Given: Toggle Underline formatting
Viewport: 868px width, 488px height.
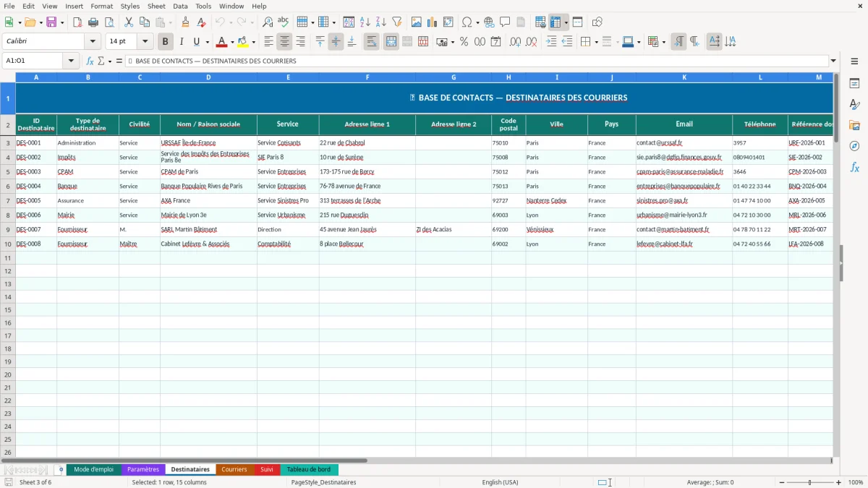Looking at the screenshot, I should tap(196, 42).
